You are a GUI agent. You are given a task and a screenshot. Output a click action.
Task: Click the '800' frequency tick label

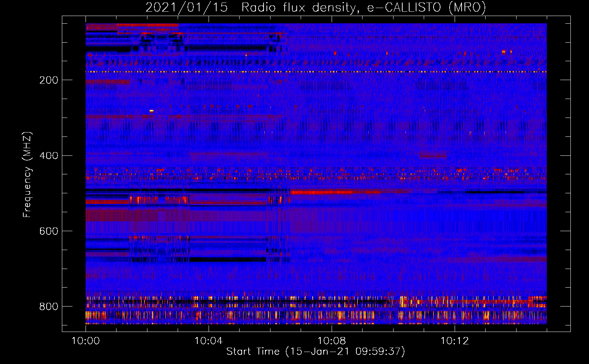pyautogui.click(x=49, y=306)
